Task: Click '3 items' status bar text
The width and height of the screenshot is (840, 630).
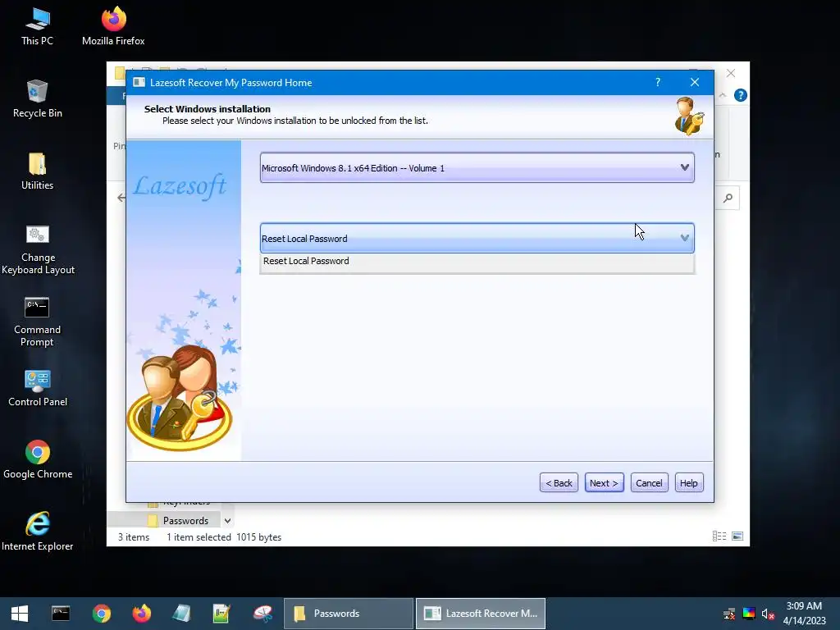Action: tap(134, 536)
